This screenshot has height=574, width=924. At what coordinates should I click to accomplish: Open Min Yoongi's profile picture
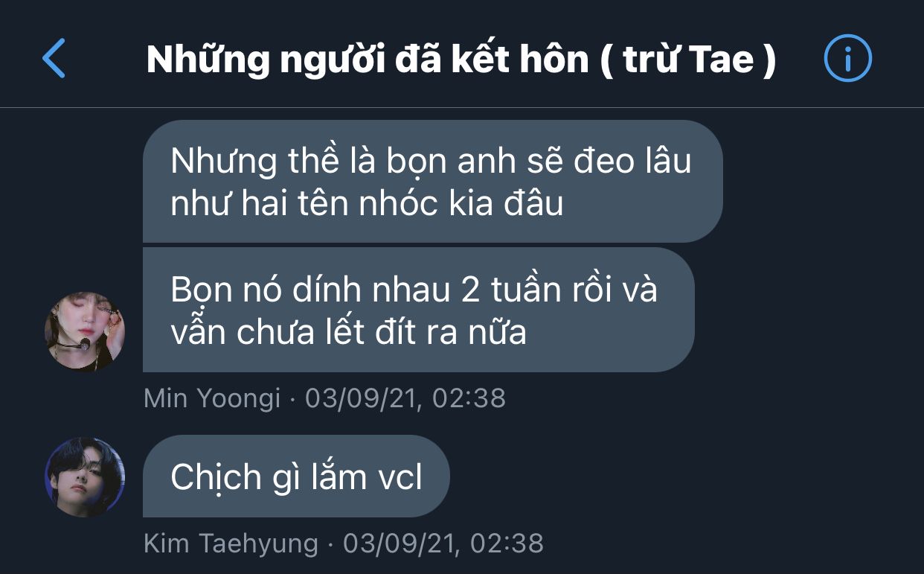coord(85,331)
